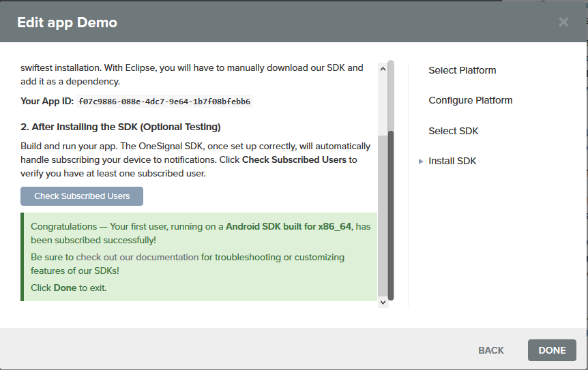The image size is (588, 370).
Task: Click the App ID code value
Action: [x=164, y=102]
